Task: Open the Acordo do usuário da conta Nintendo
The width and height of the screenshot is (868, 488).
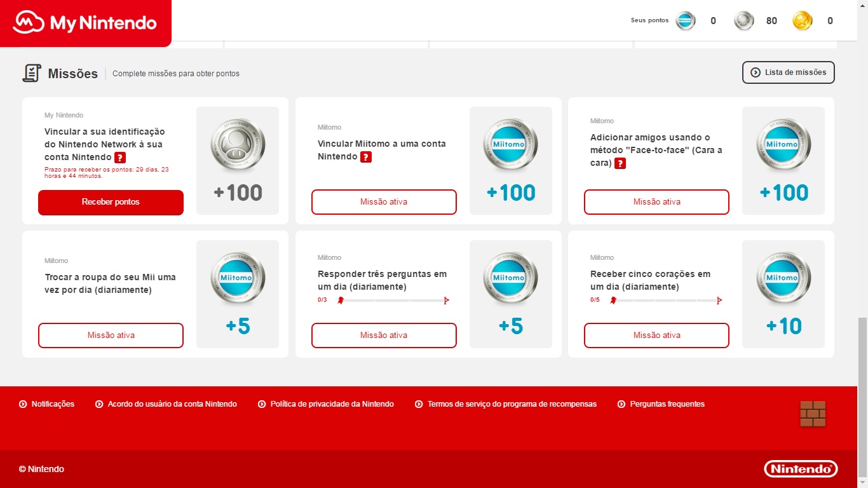Action: pos(166,403)
